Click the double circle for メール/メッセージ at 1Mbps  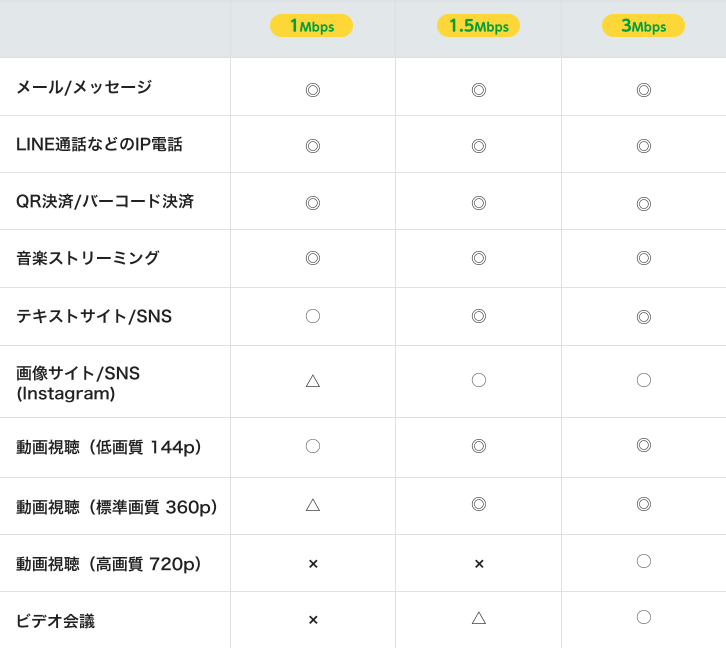(x=312, y=90)
